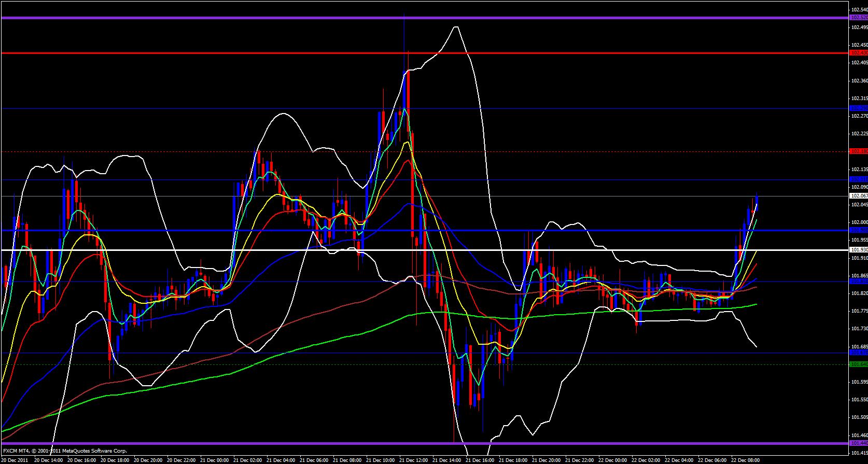Click the purple 102.520 price tag

tap(859, 18)
